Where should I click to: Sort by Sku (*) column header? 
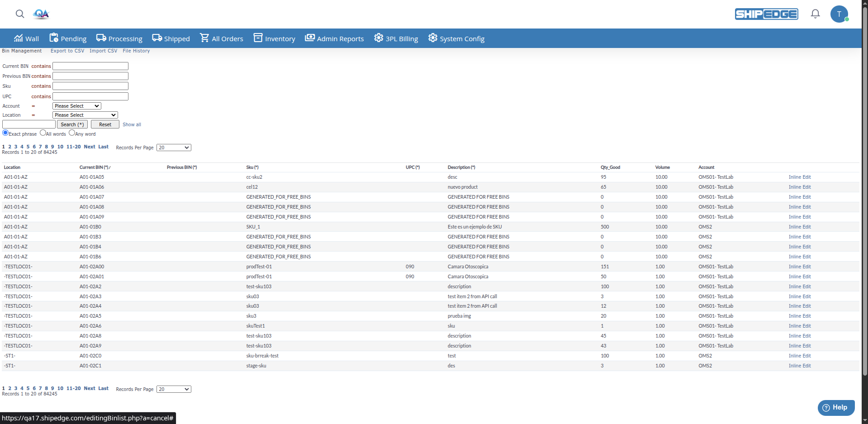pyautogui.click(x=252, y=167)
